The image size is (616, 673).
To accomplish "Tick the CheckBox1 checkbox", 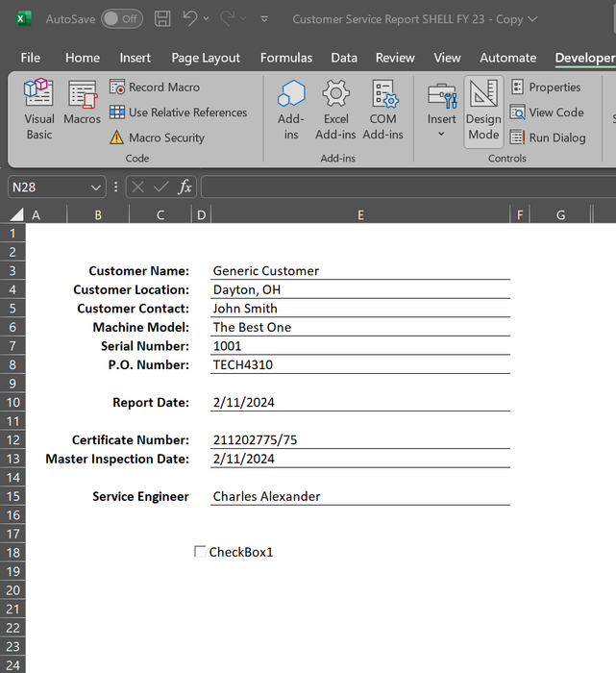I will (x=200, y=552).
